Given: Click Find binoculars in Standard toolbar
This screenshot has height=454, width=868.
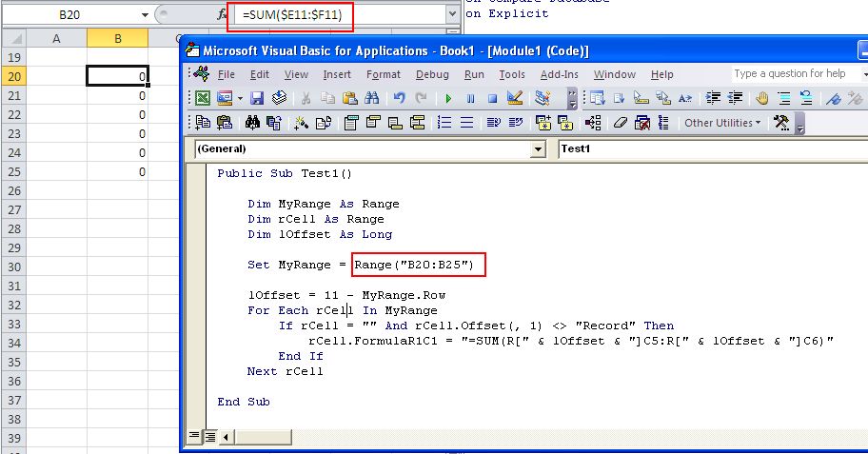Looking at the screenshot, I should click(x=372, y=99).
